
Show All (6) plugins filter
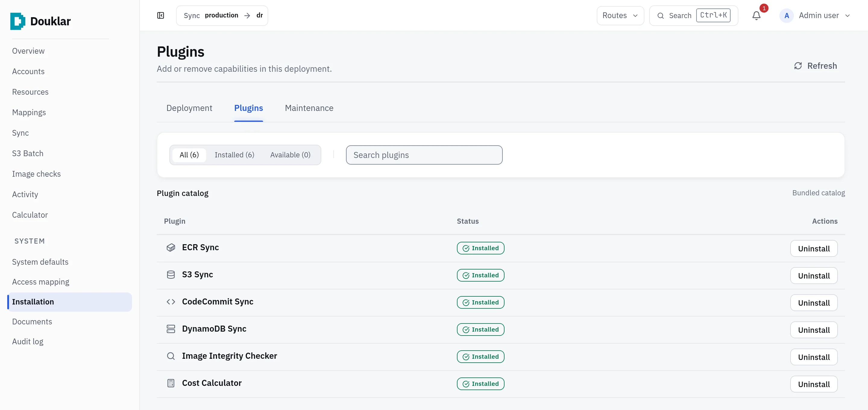pyautogui.click(x=189, y=155)
